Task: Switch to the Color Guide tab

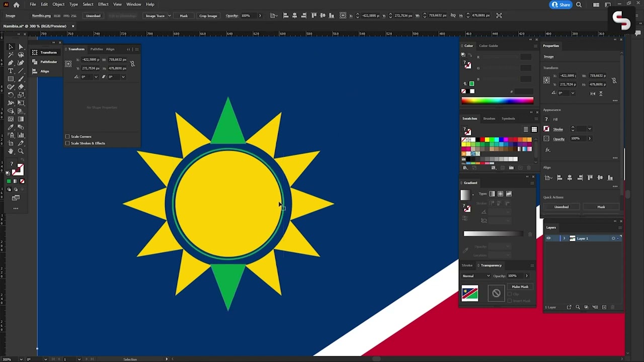Action: [x=488, y=46]
